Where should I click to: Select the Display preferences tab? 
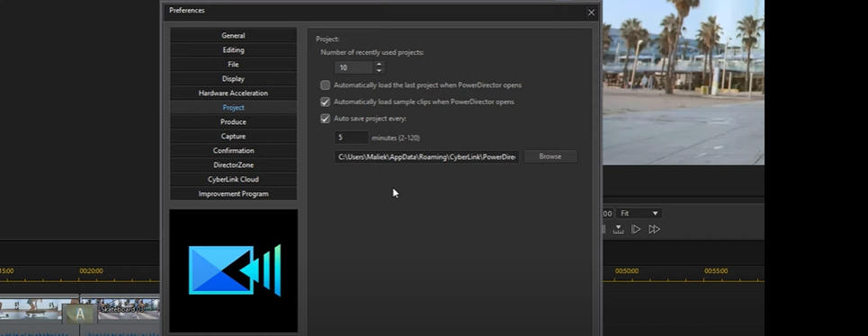point(233,78)
